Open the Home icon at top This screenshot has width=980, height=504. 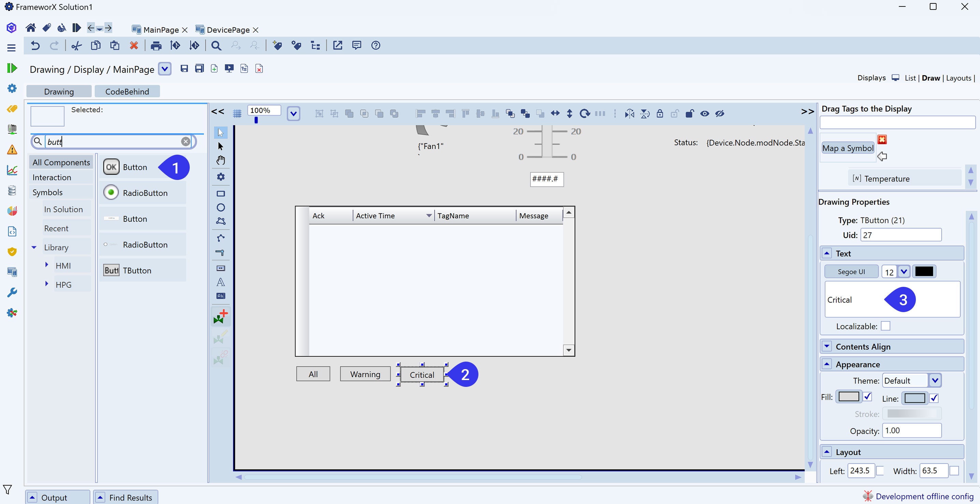point(30,28)
